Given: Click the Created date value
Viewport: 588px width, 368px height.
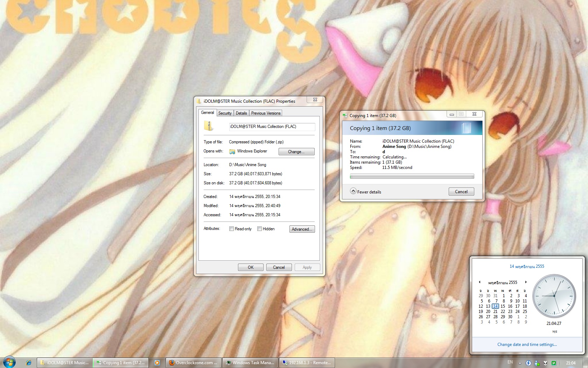Looking at the screenshot, I should (255, 197).
